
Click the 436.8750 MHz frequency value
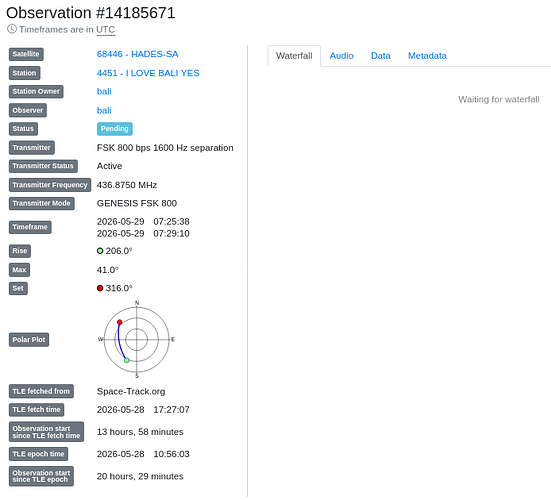tap(127, 185)
